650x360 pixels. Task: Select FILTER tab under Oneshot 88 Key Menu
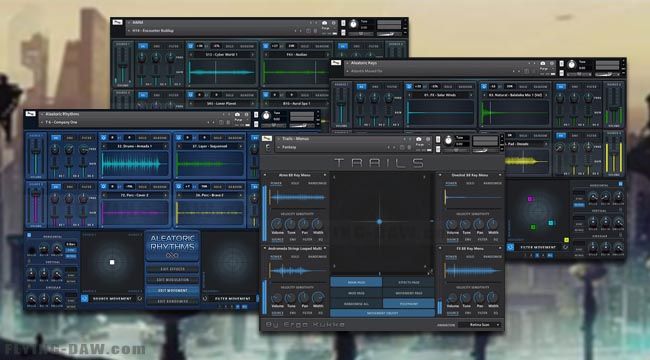pos(482,239)
